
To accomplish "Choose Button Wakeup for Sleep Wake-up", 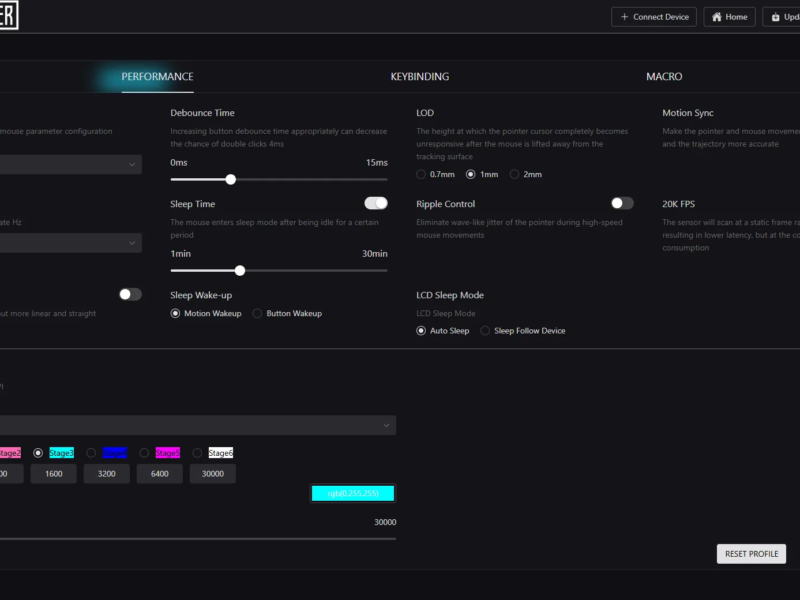I will (x=257, y=313).
